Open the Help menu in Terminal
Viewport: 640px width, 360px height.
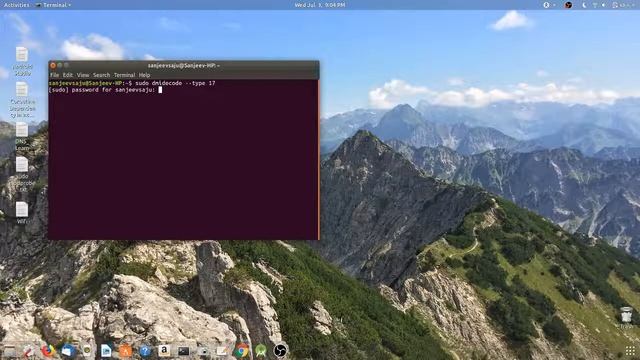coord(144,75)
